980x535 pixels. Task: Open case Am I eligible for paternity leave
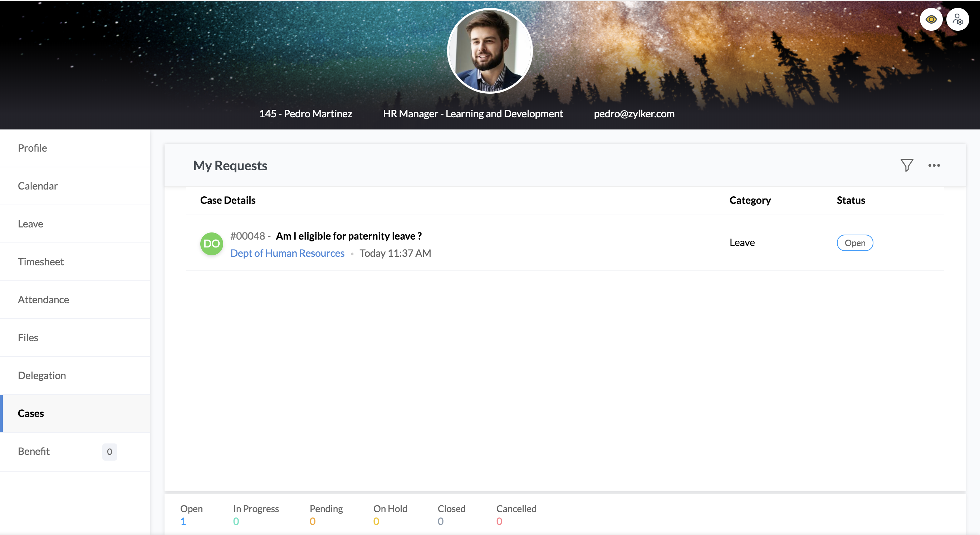click(x=348, y=236)
